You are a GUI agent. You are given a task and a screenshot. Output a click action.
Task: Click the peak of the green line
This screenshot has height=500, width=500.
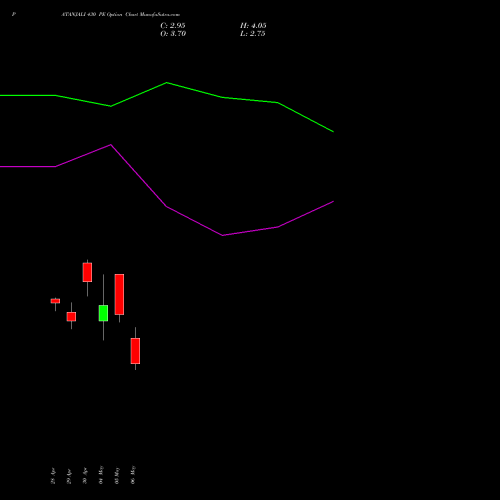tap(167, 83)
